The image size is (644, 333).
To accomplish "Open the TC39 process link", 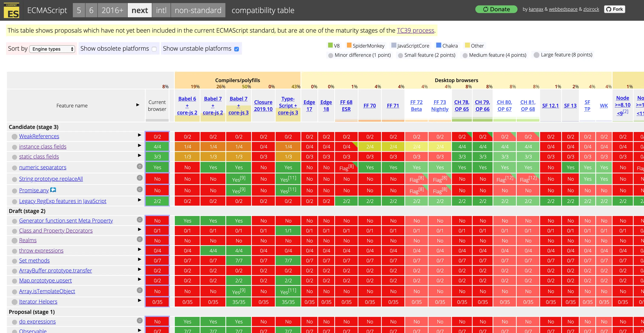I will (x=415, y=30).
